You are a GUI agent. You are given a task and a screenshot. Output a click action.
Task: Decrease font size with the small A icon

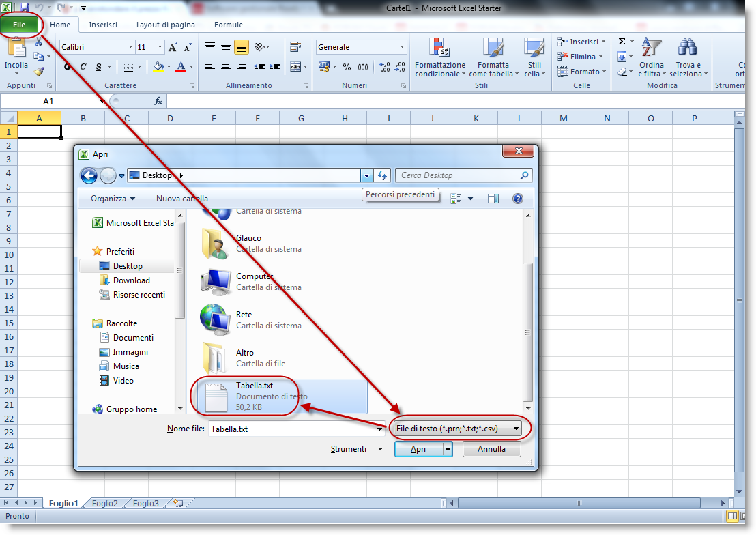[188, 47]
